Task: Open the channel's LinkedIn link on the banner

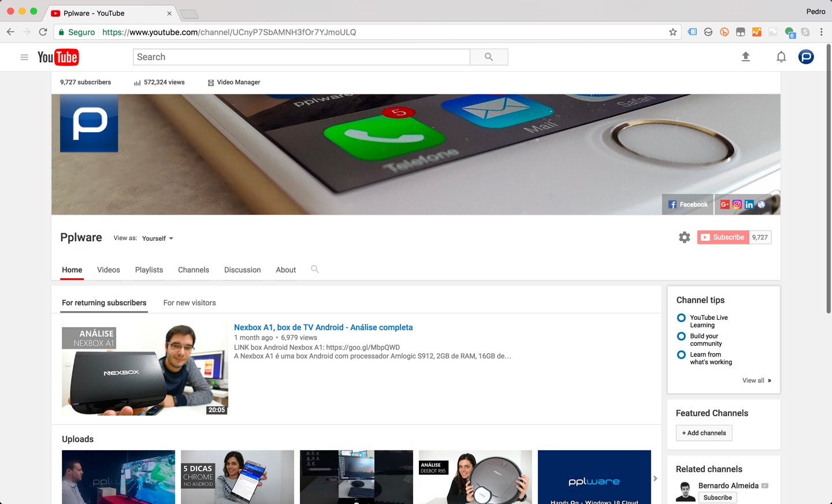Action: 749,204
